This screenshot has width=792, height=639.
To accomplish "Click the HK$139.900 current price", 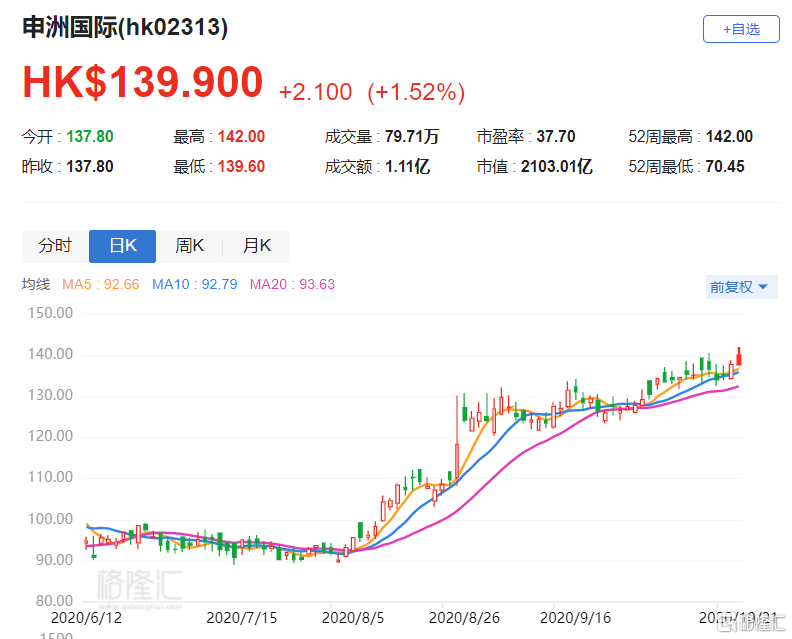I will (143, 83).
